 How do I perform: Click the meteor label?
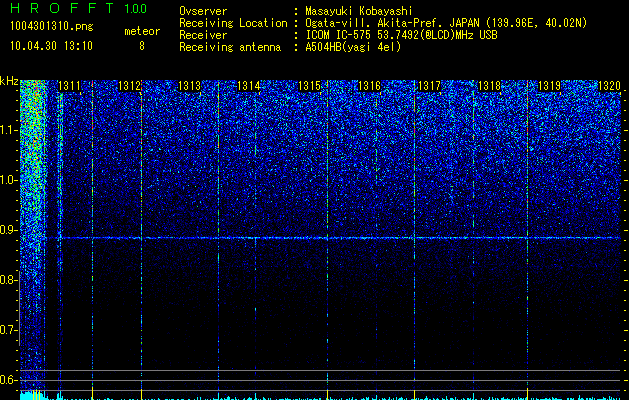point(142,31)
